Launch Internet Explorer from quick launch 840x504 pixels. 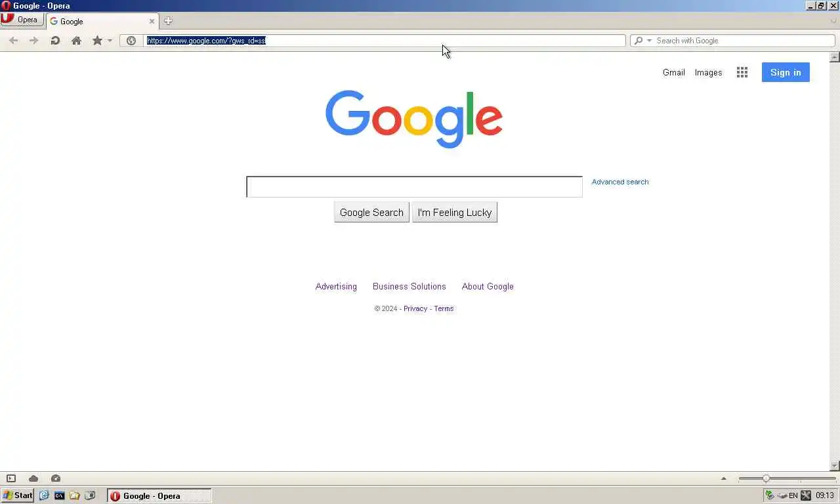(44, 495)
